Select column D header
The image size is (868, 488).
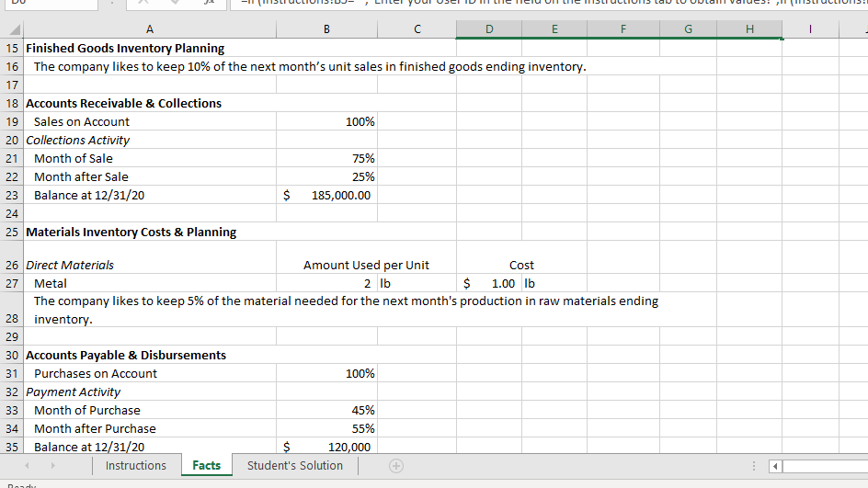tap(489, 29)
